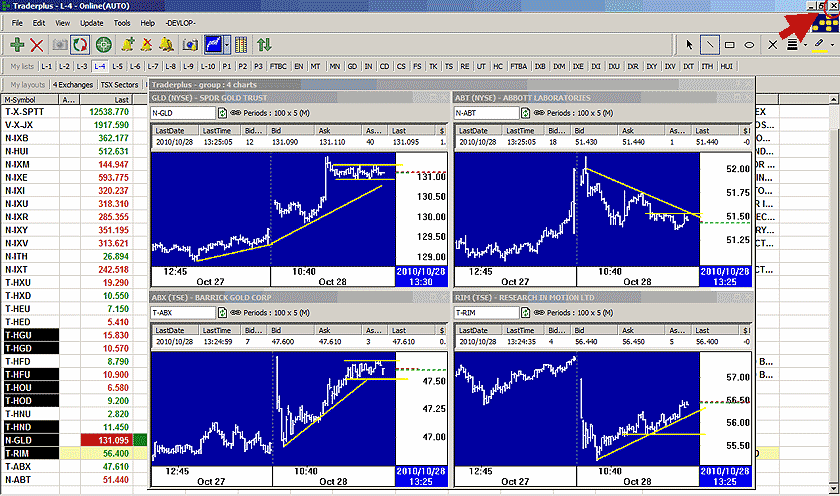Image resolution: width=840 pixels, height=496 pixels.
Task: Click the ABX Barrick Gold Corp chart title
Action: coord(212,297)
